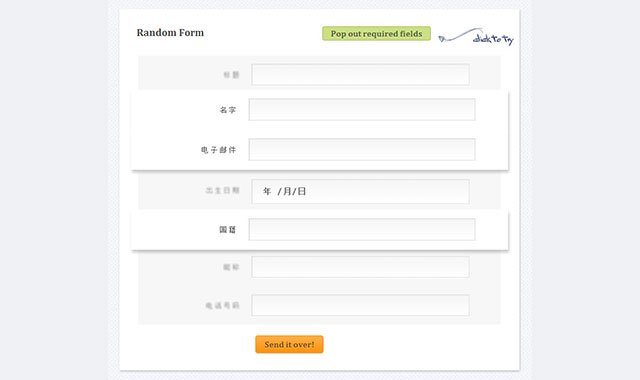This screenshot has width=640, height=380.
Task: Click the dimmed 出生日期 label
Action: tap(222, 191)
